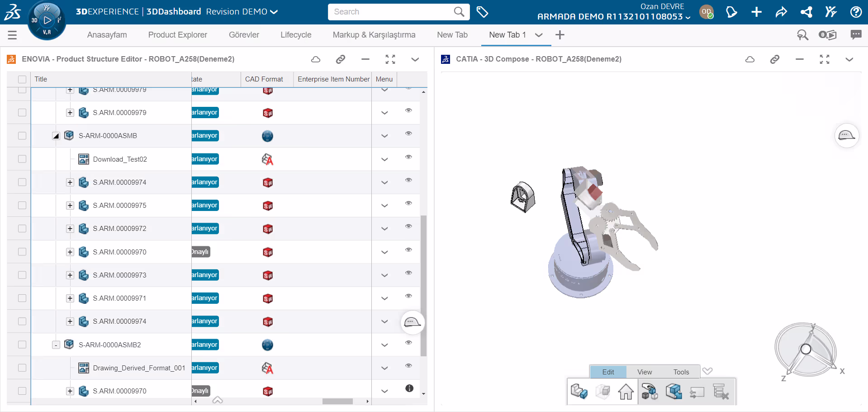
Task: Open the New Tab 1 dropdown arrow
Action: coord(539,35)
